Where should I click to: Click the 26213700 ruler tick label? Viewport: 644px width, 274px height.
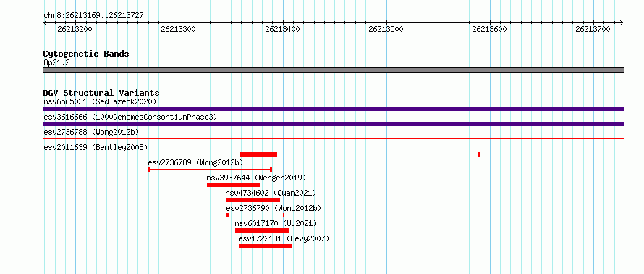[593, 29]
